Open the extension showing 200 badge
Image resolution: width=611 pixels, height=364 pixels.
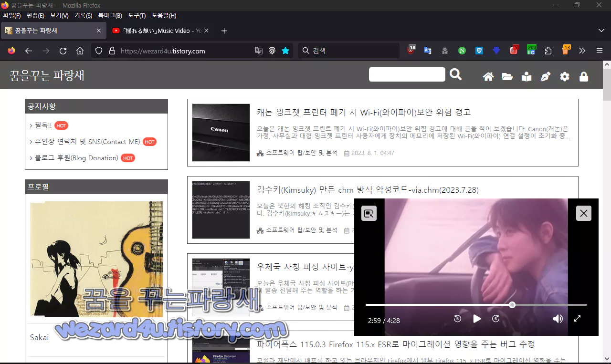pos(531,50)
